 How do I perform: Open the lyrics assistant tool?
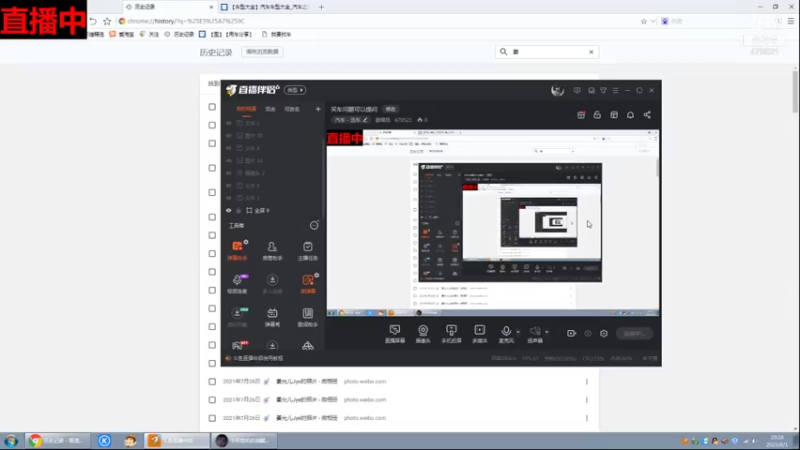point(307,317)
